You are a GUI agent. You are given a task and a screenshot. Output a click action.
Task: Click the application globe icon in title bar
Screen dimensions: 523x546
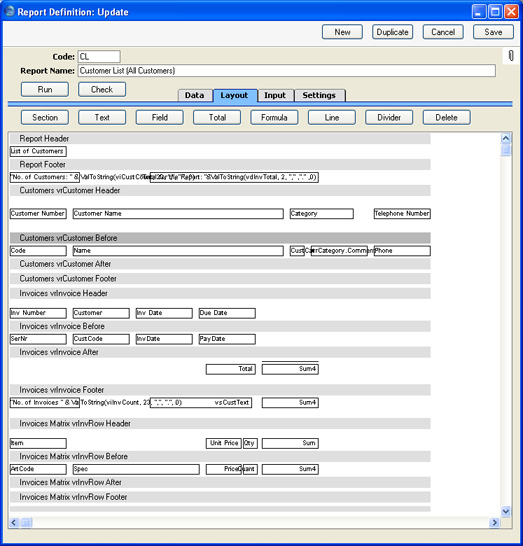pyautogui.click(x=10, y=11)
